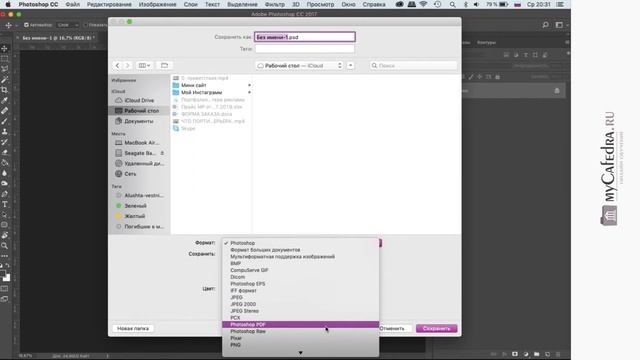Open the Фильтр menu
Screen dimensions: 640x360
[x=275, y=4]
